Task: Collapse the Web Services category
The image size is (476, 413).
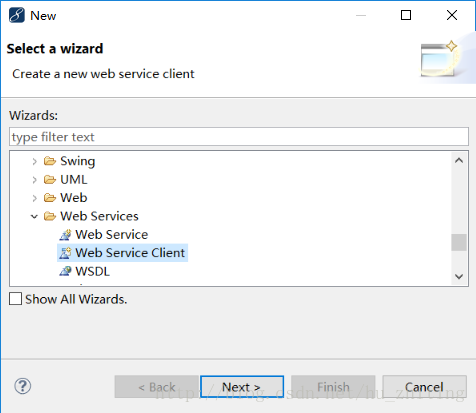Action: tap(34, 217)
